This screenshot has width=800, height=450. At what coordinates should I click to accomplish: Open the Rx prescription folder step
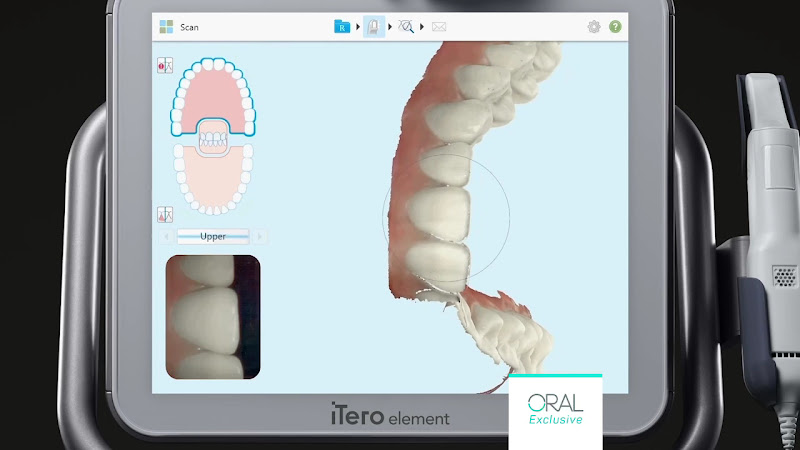pos(342,27)
